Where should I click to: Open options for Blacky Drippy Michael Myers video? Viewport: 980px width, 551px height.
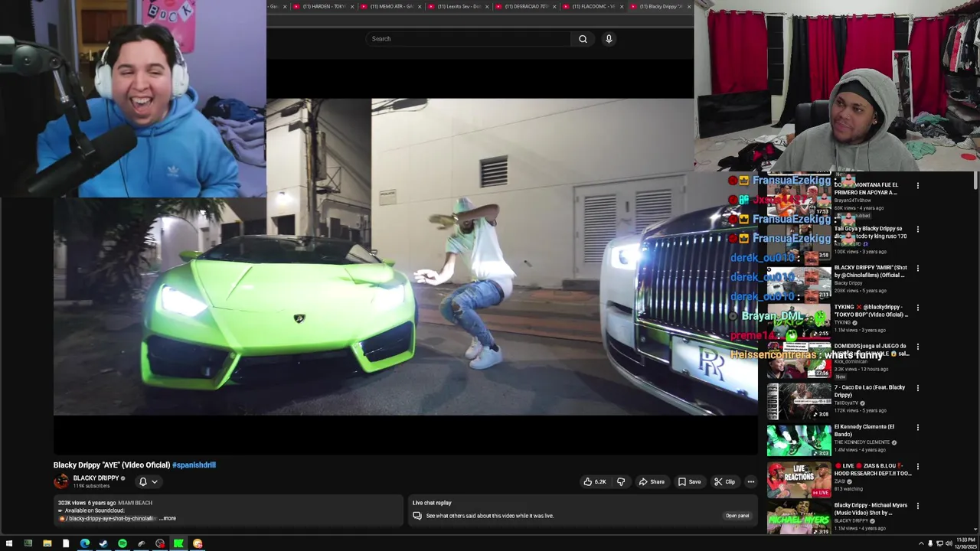pyautogui.click(x=918, y=506)
